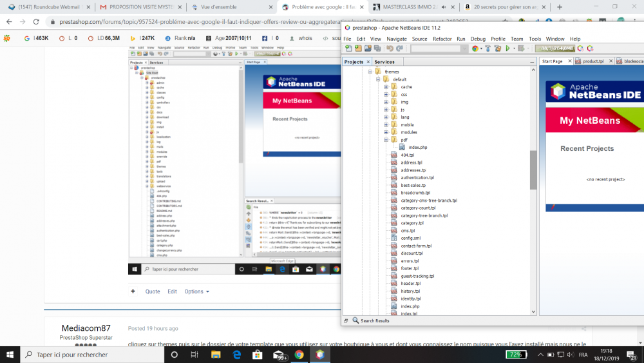Open the product.tpl editor tab
The image size is (644, 363).
tap(593, 61)
